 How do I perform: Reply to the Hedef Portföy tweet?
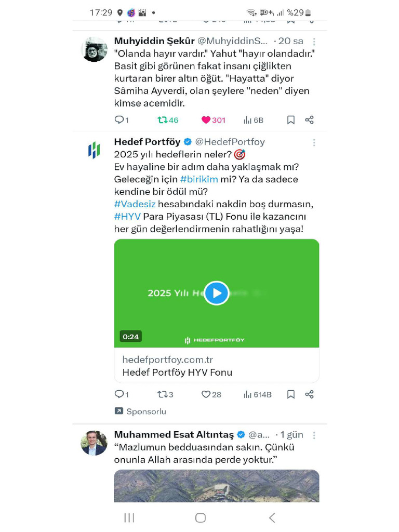pyautogui.click(x=119, y=395)
